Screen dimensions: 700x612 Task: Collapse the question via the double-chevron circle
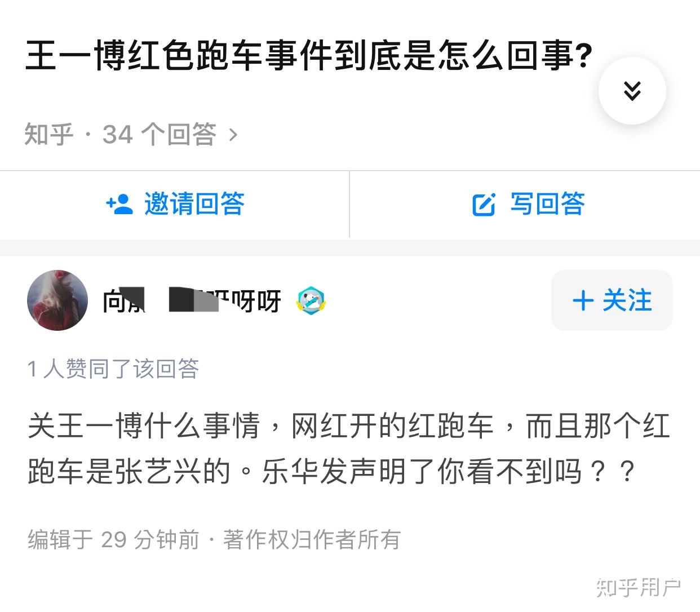pos(632,90)
